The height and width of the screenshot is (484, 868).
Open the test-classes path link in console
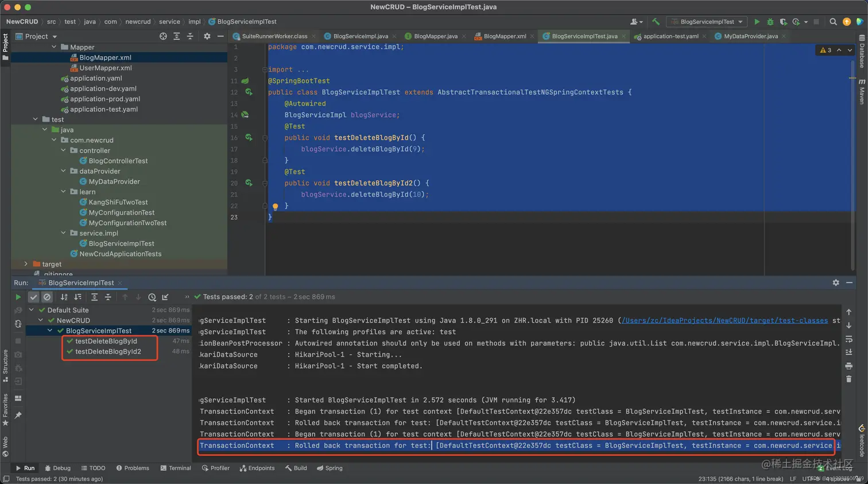[x=725, y=320]
